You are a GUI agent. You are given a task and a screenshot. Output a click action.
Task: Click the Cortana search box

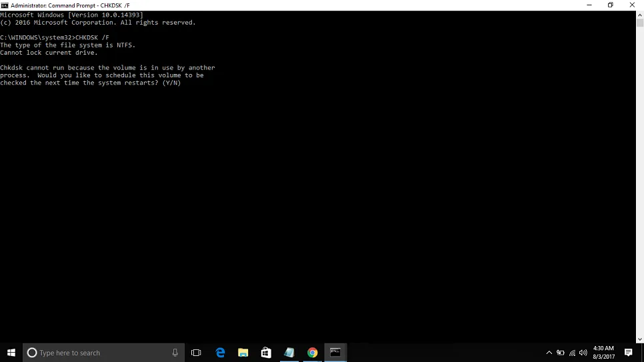pyautogui.click(x=103, y=353)
